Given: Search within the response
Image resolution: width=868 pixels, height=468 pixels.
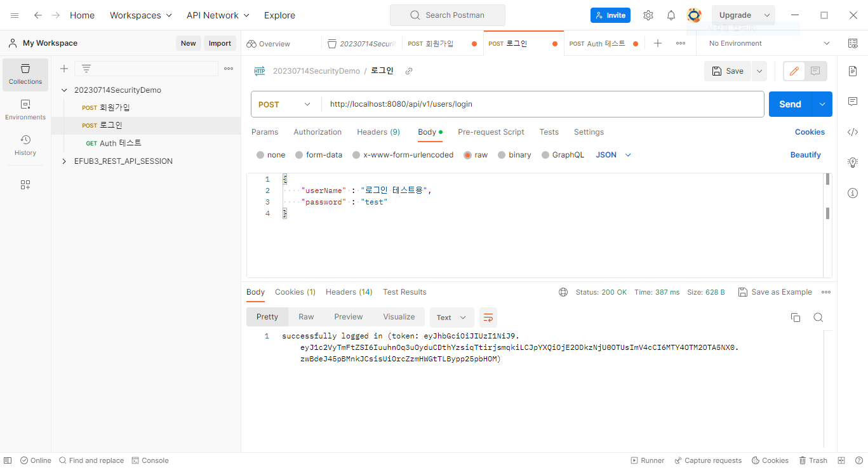Looking at the screenshot, I should click(818, 318).
